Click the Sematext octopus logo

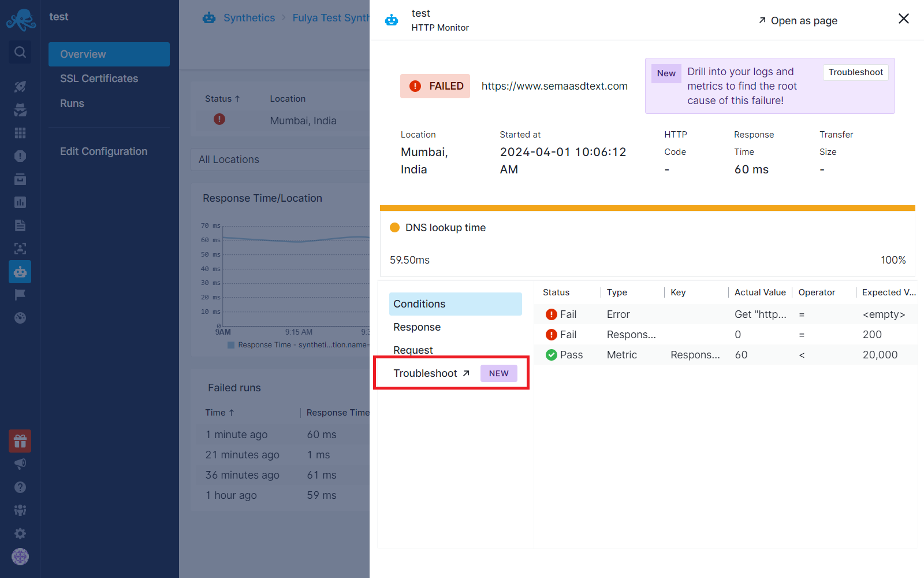[x=21, y=20]
